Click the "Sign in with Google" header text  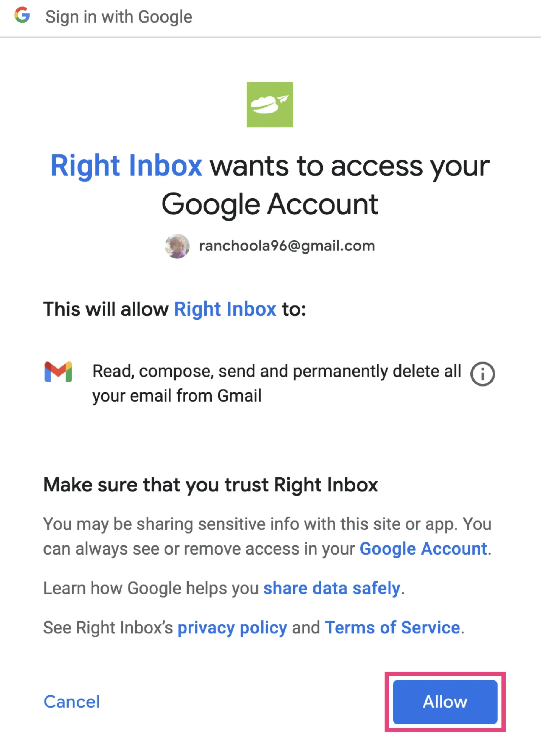coord(119,17)
